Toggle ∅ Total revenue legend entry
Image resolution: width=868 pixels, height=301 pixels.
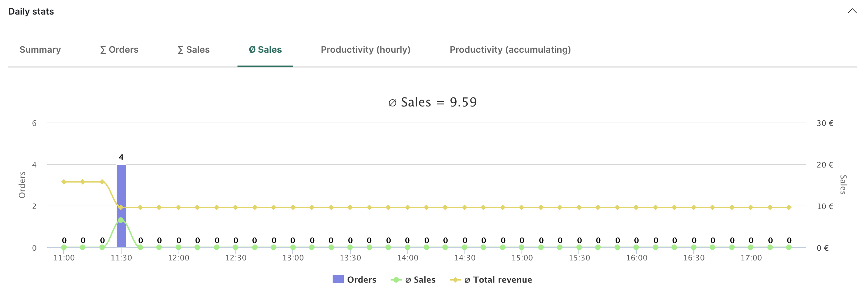pyautogui.click(x=498, y=279)
